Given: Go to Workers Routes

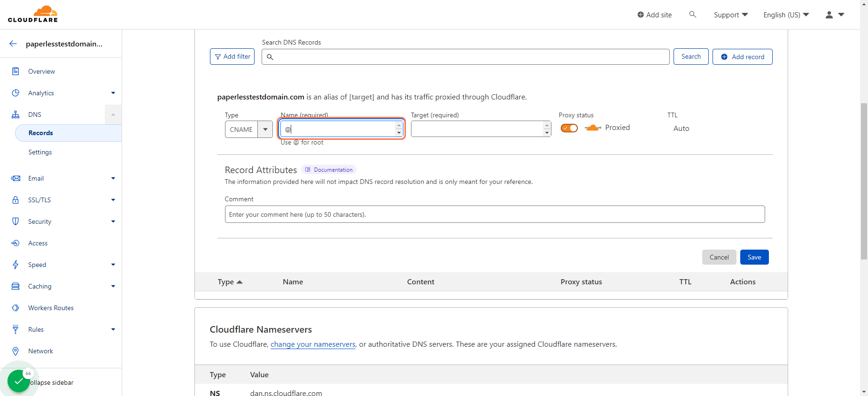Looking at the screenshot, I should (x=51, y=308).
